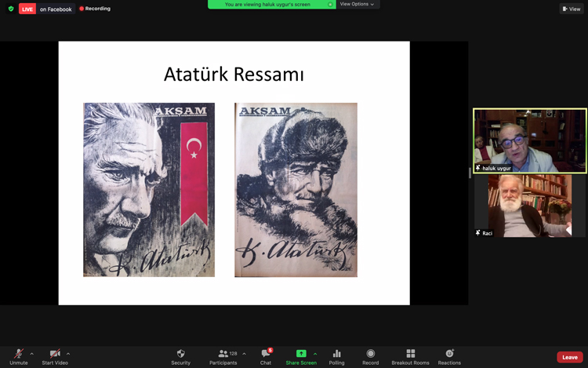Open the Security shield menu
The image size is (588, 368).
(x=181, y=357)
